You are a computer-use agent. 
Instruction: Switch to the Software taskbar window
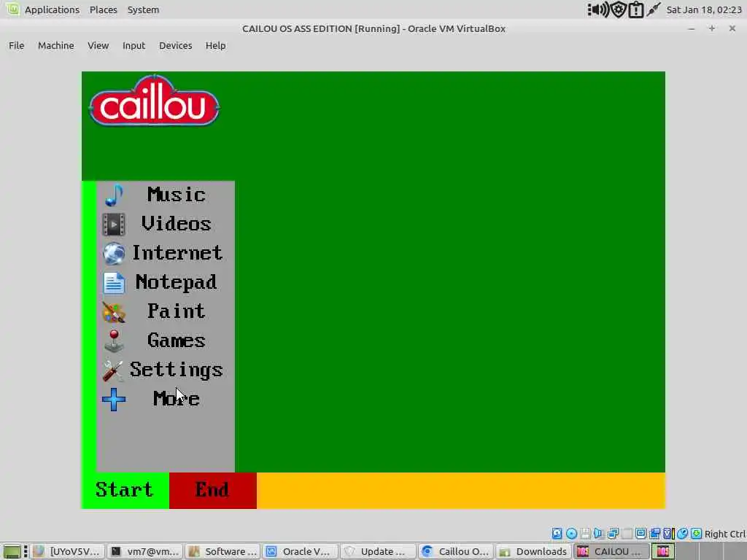(223, 551)
